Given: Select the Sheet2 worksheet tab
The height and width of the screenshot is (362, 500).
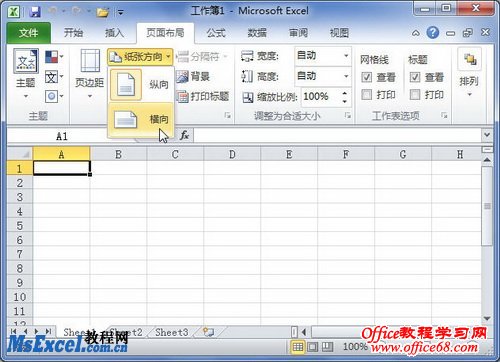Looking at the screenshot, I should click(x=127, y=332).
